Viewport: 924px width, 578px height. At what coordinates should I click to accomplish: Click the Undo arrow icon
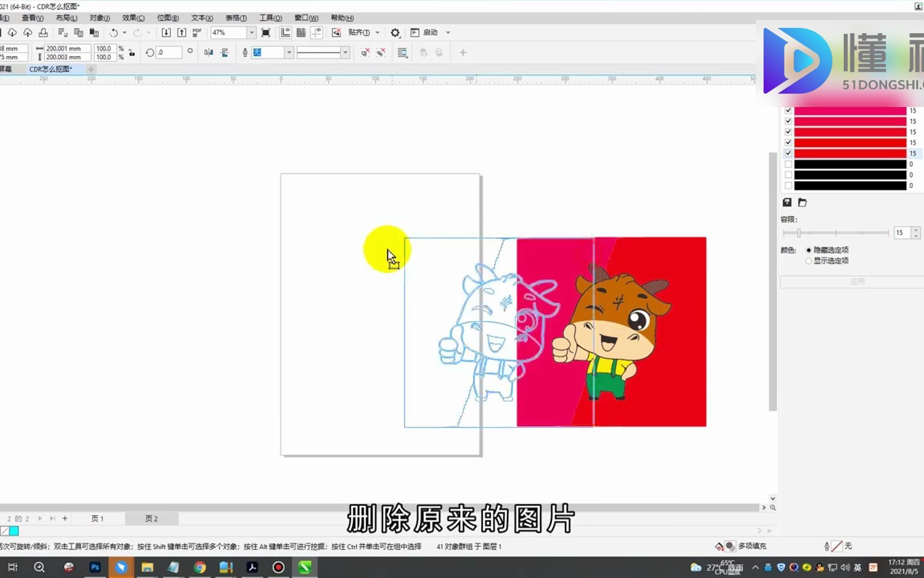pyautogui.click(x=113, y=33)
